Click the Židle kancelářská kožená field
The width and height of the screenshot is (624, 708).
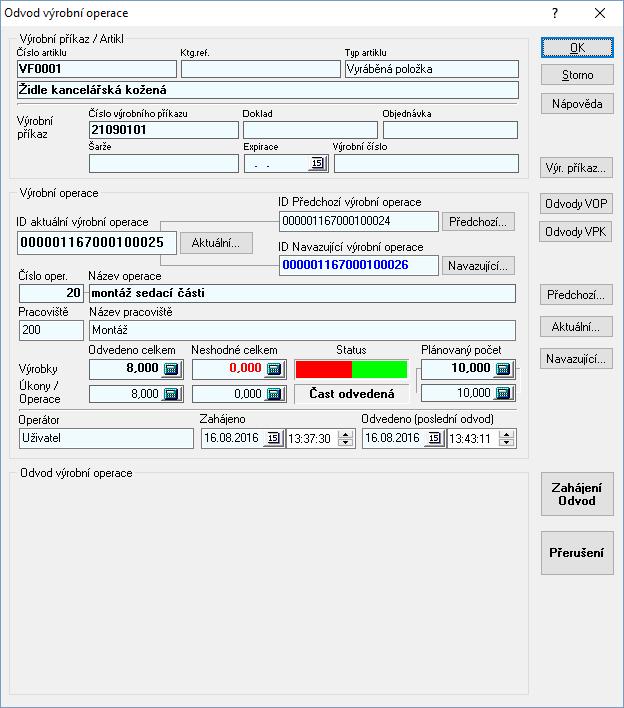tap(268, 90)
